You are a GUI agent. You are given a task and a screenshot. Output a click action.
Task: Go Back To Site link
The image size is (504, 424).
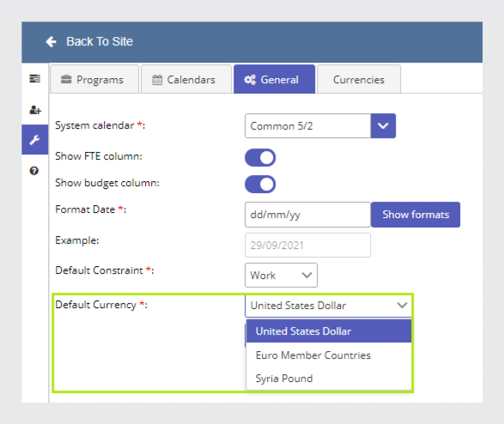pyautogui.click(x=100, y=42)
